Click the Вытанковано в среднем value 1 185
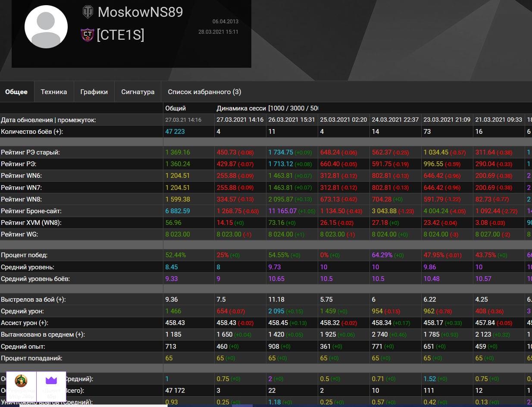This screenshot has height=407, width=532. 173,334
